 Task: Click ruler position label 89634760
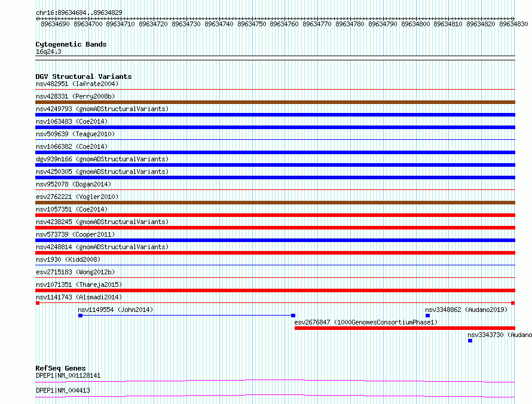point(284,24)
